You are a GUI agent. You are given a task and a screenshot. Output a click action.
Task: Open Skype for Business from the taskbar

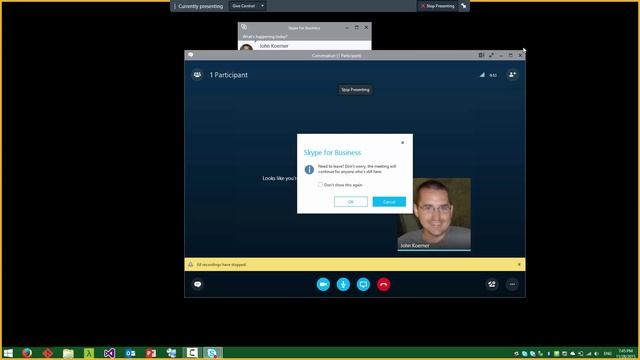212,353
